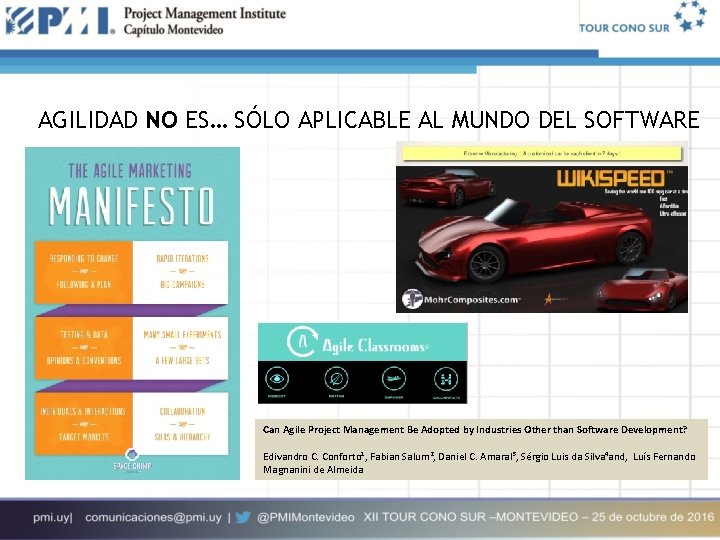Image resolution: width=720 pixels, height=540 pixels.
Task: Click the eye icon in Agile Classrooms banner
Action: tap(277, 378)
